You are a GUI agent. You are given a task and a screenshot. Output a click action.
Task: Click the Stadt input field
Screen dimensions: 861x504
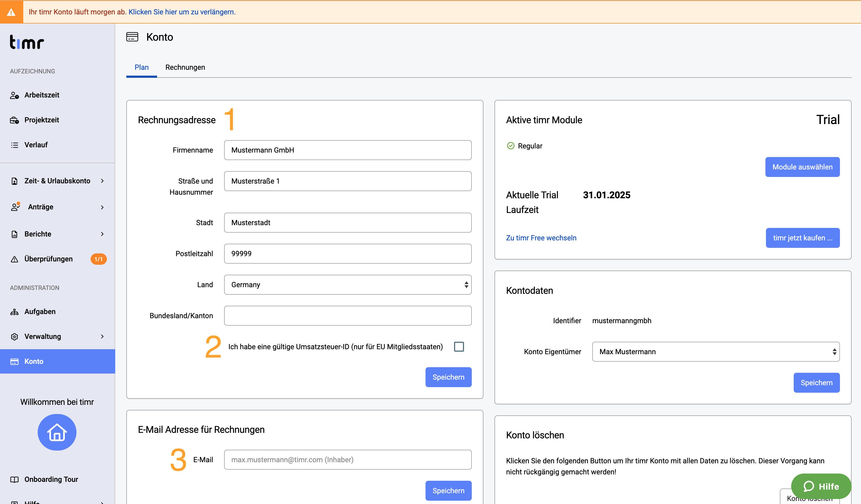(348, 223)
